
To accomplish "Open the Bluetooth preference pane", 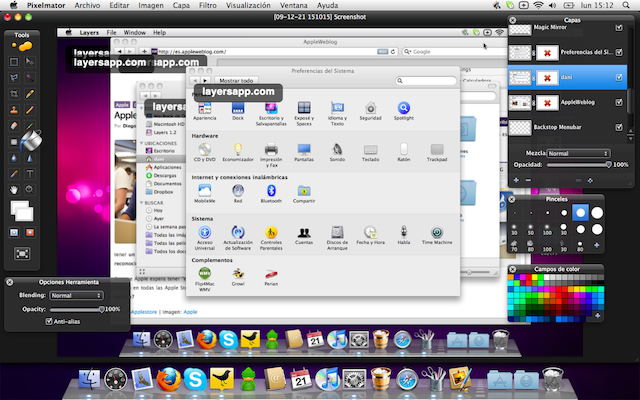I will pyautogui.click(x=271, y=189).
